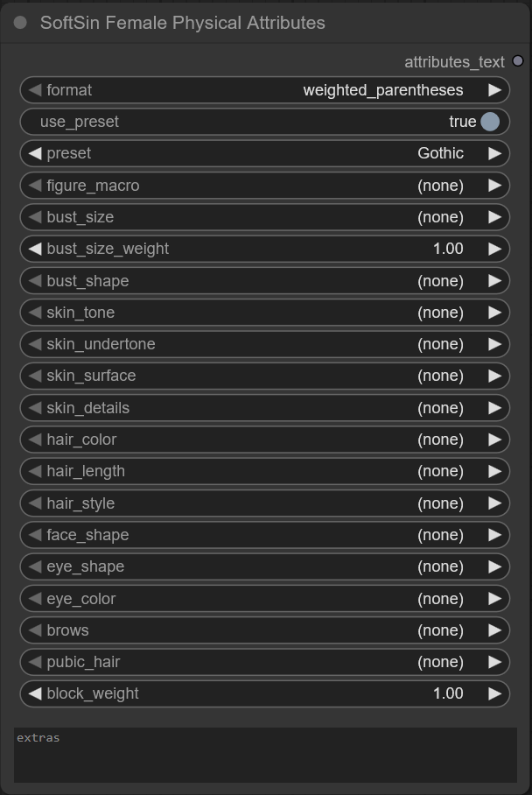This screenshot has width=532, height=795.
Task: Click the collapse dot on the node title
Action: click(22, 23)
